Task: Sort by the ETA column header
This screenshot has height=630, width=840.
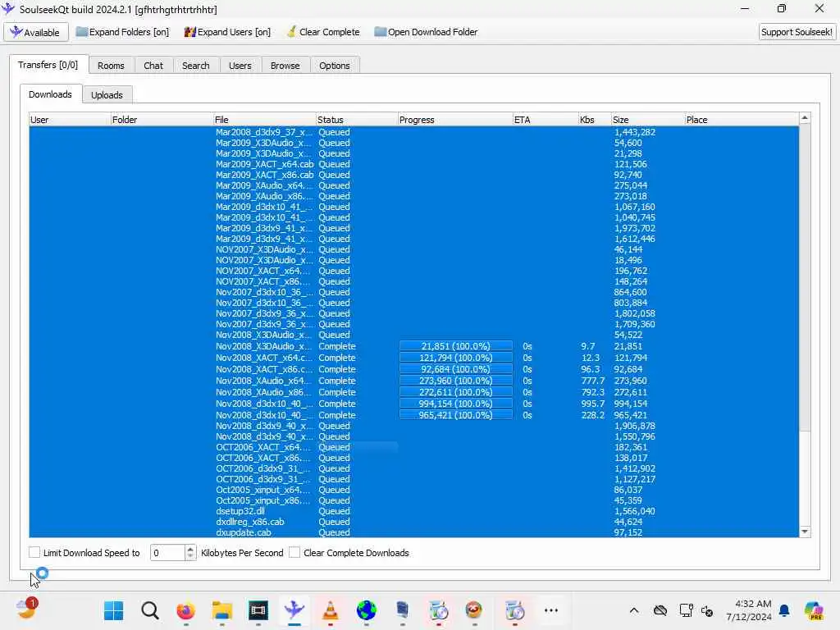Action: coord(546,120)
